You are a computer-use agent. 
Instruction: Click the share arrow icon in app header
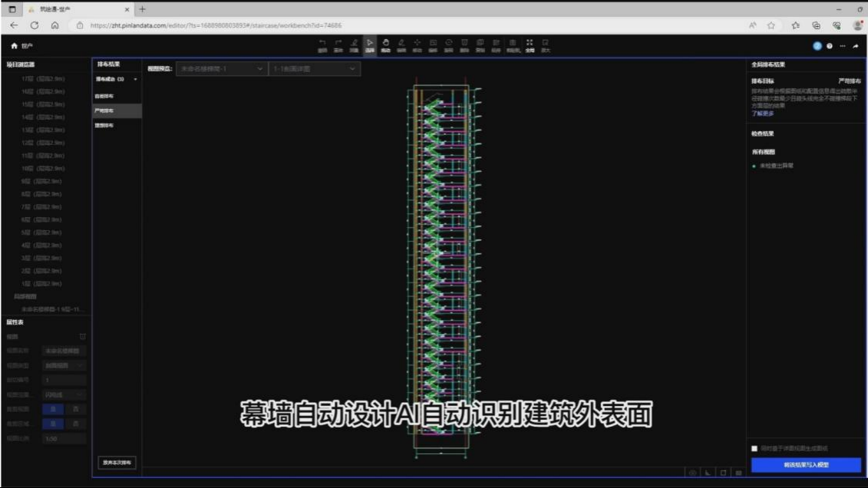pyautogui.click(x=856, y=46)
